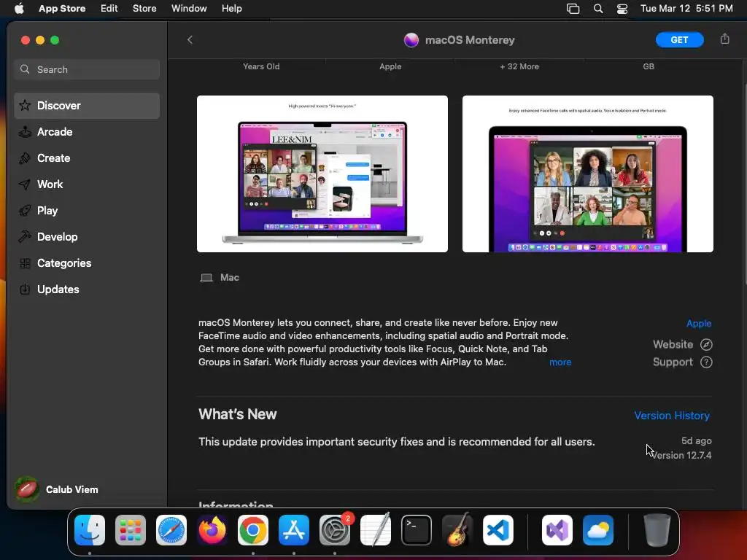Go back with the chevron arrow

click(x=190, y=39)
